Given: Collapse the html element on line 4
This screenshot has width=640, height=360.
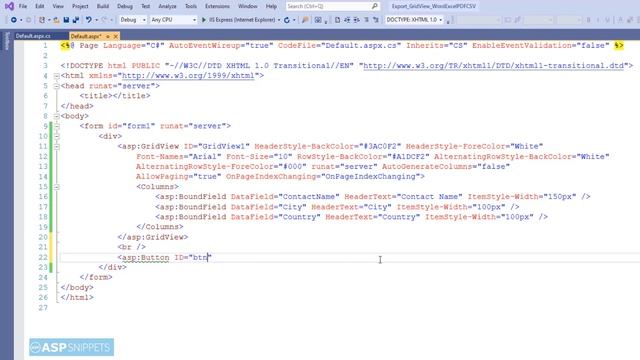Looking at the screenshot, I should tap(56, 76).
